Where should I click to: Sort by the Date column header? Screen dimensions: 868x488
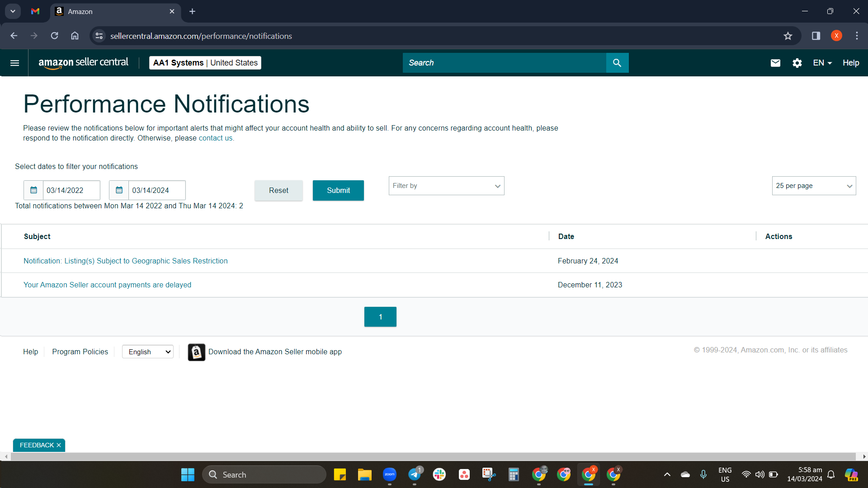coord(566,237)
